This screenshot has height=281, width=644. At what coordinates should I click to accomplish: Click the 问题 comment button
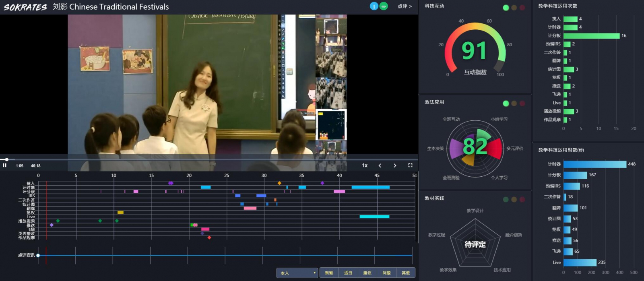(x=386, y=273)
